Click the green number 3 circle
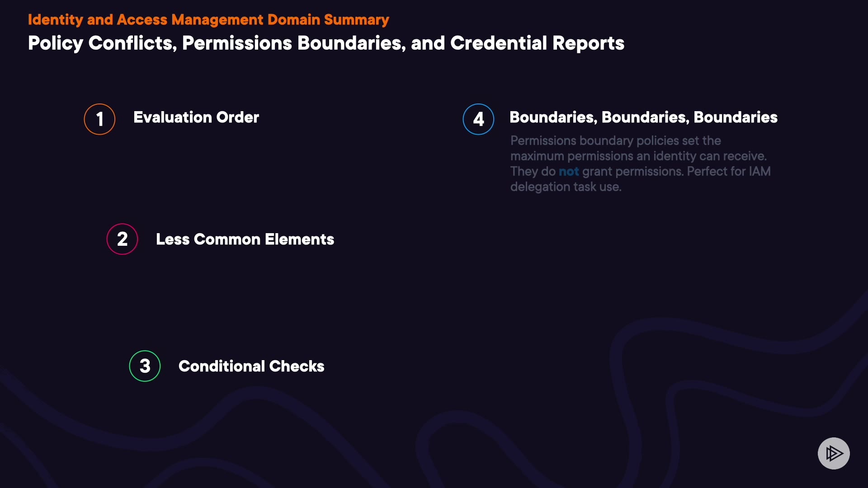The height and width of the screenshot is (488, 868). [145, 366]
